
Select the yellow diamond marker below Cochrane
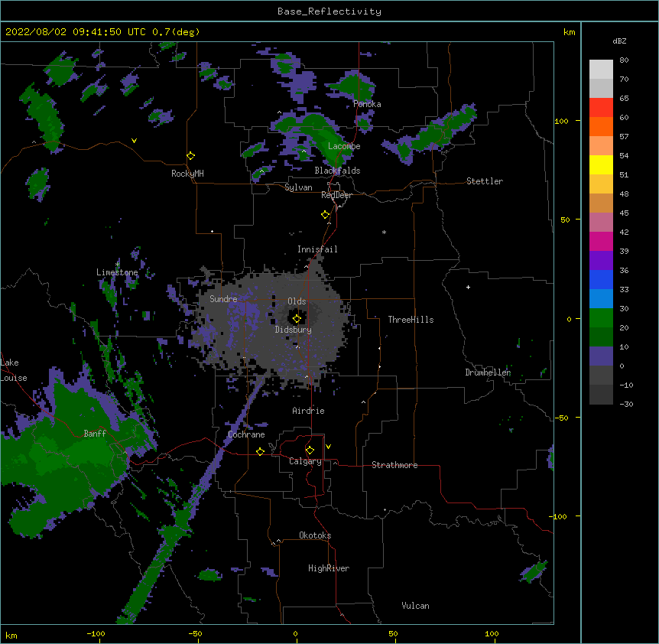(260, 451)
